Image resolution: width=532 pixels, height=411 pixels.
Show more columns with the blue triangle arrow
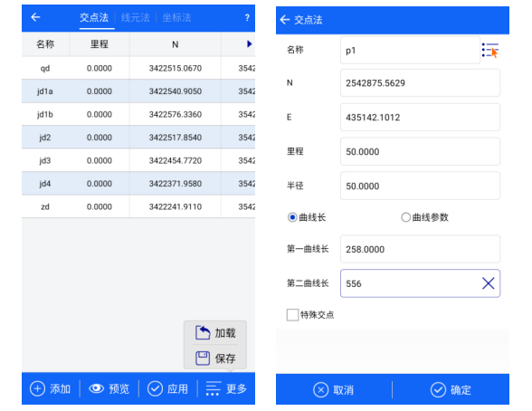pos(250,43)
